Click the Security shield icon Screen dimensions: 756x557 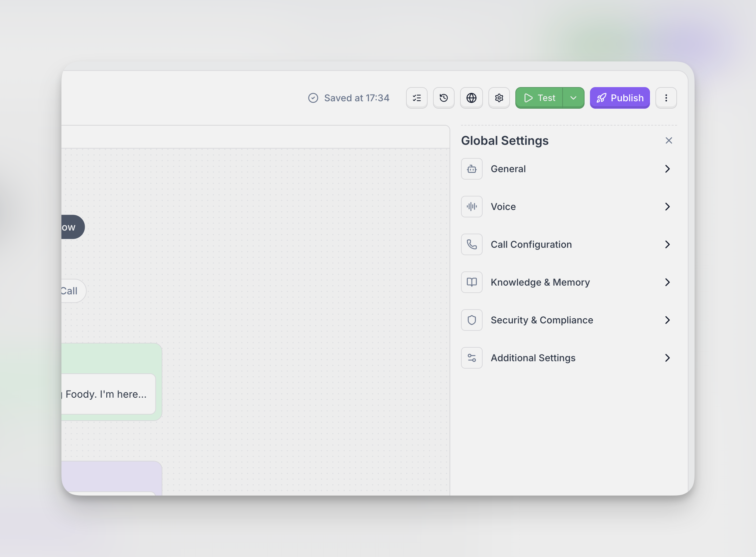click(471, 320)
